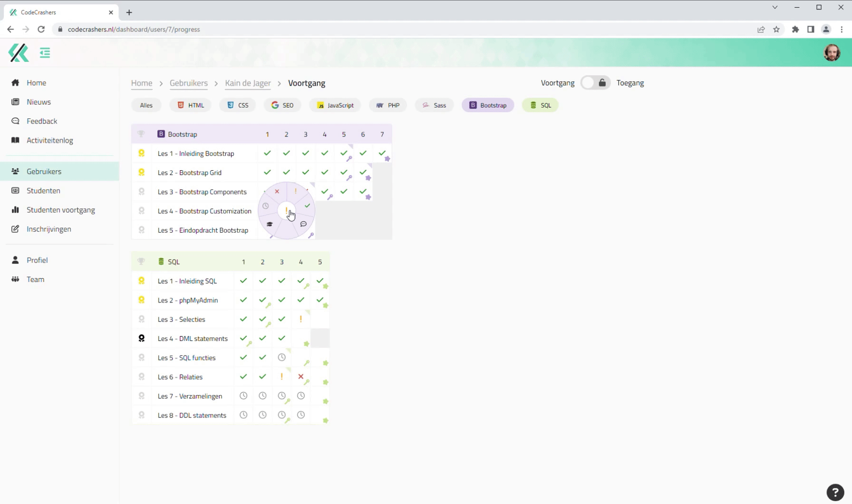Screen dimensions: 852x504
Task: Click the black badge next to DML statements
Action: [141, 338]
